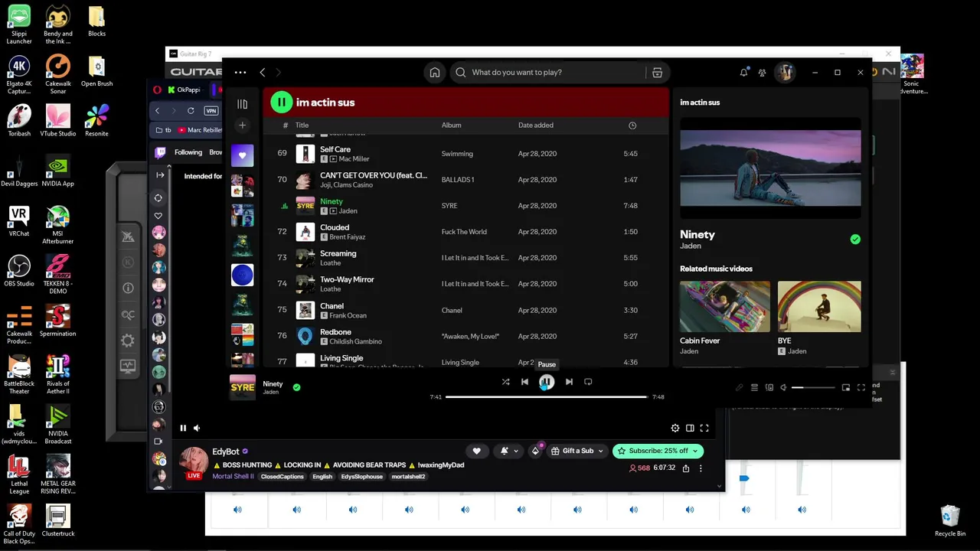The image size is (980, 551).
Task: Toggle Twitch stream fullscreen
Action: click(704, 429)
